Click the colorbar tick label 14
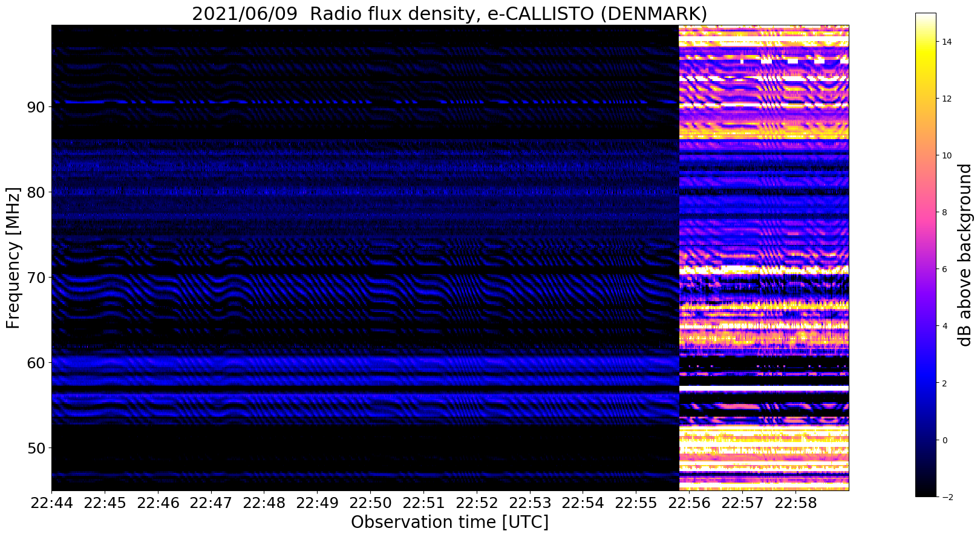980x537 pixels. click(x=946, y=42)
